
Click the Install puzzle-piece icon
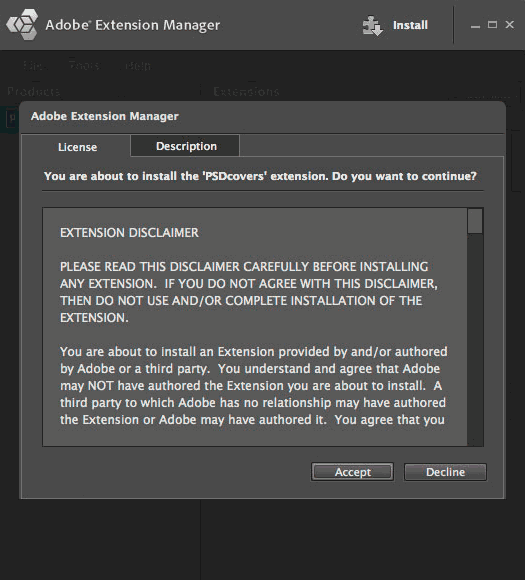click(373, 26)
